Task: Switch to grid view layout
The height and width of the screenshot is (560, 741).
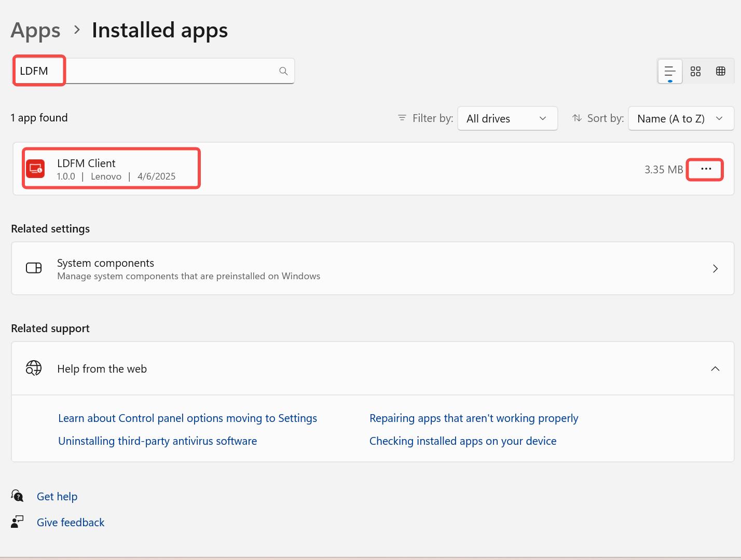Action: (695, 71)
